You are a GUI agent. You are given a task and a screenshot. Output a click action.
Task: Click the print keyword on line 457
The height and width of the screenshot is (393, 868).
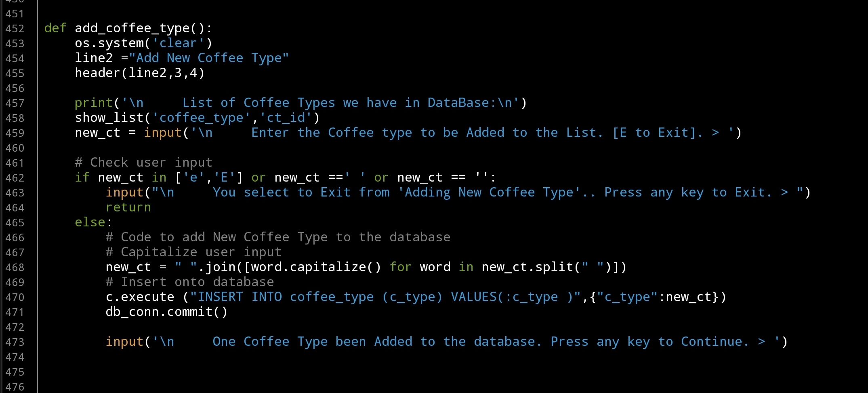(94, 103)
